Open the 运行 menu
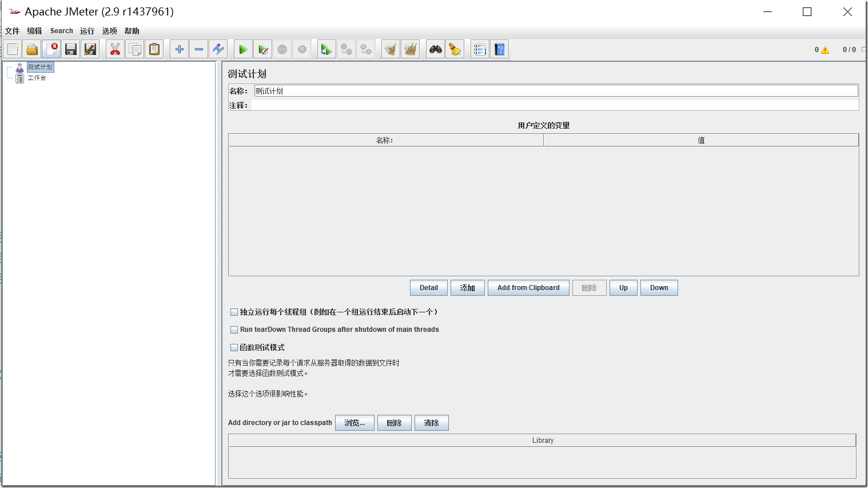 tap(87, 31)
